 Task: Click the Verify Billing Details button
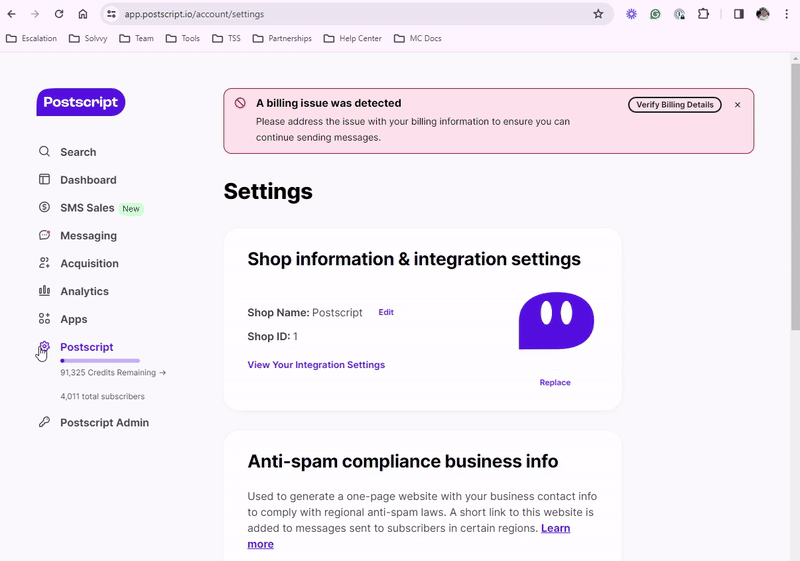(674, 105)
